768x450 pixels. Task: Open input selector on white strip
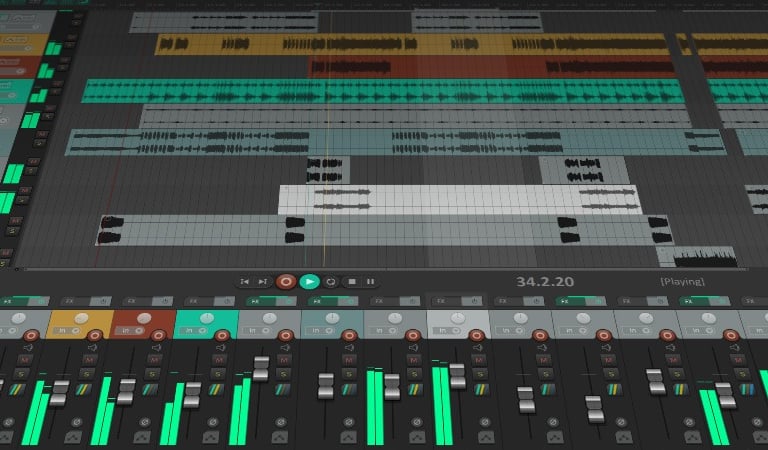pyautogui.click(x=446, y=331)
